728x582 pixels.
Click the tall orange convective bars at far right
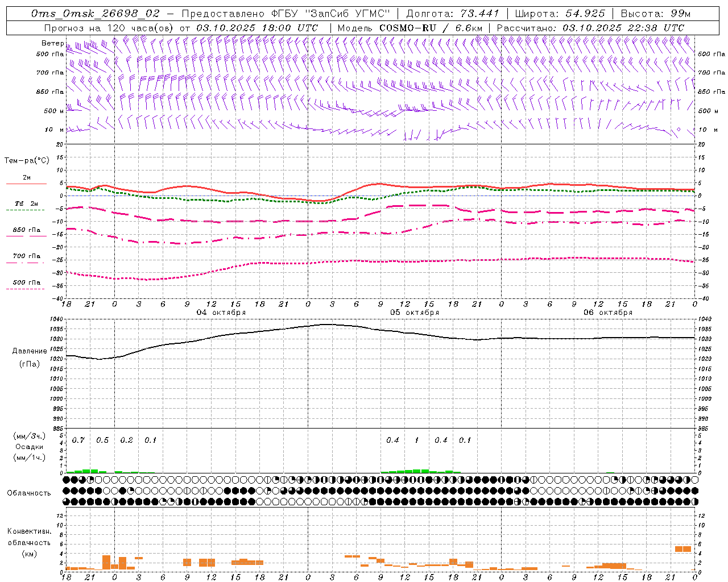coord(683,549)
